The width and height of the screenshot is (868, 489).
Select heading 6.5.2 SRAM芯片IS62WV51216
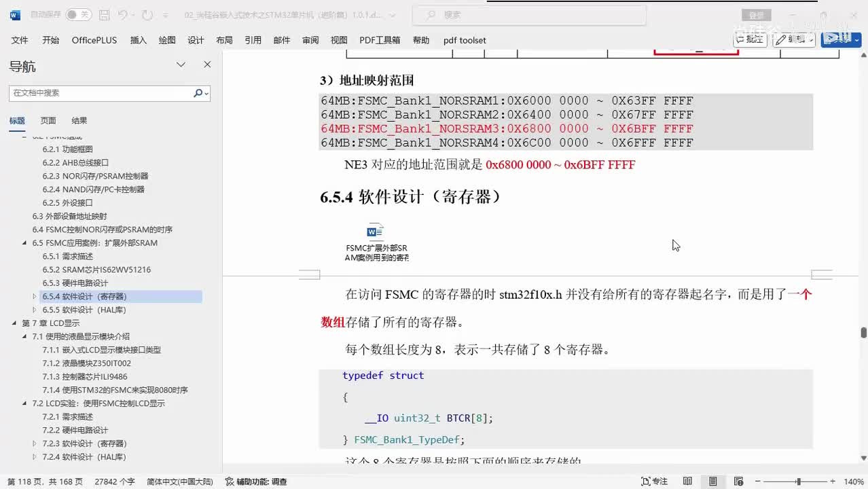[96, 270]
